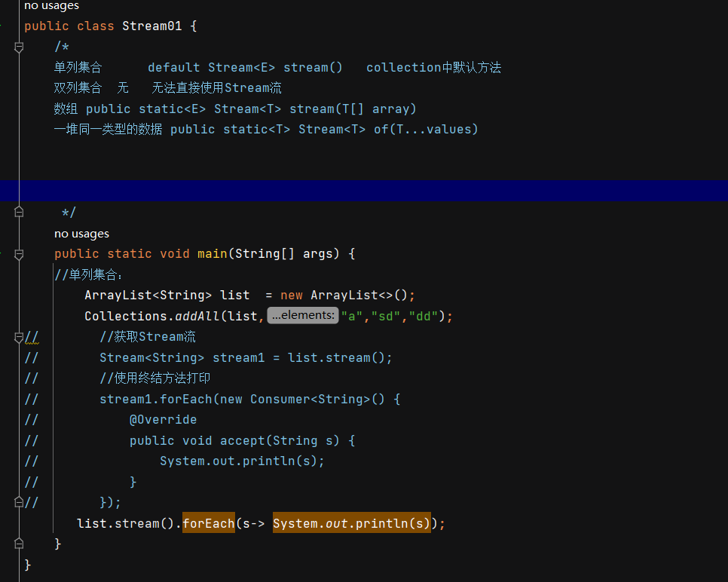Click the no usages hint above class Stream01
Screen dimensions: 728x582
pyautogui.click(x=51, y=6)
